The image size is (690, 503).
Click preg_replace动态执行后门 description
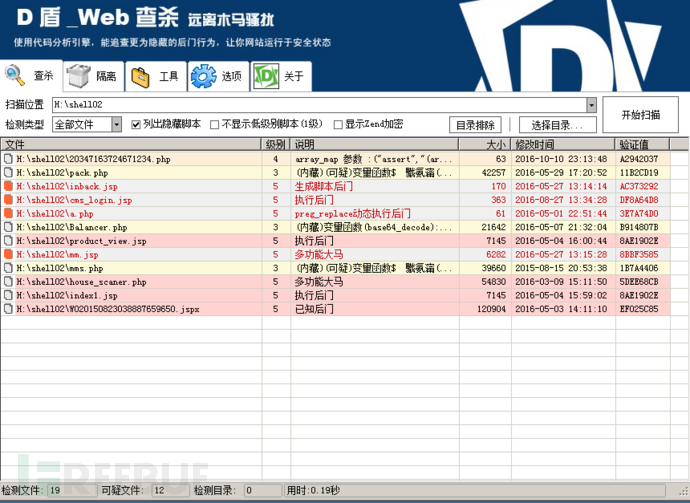pyautogui.click(x=352, y=214)
